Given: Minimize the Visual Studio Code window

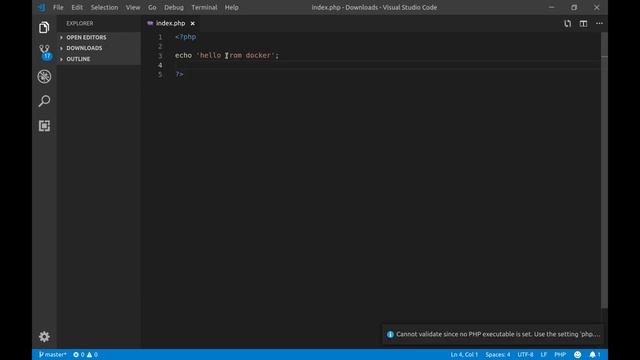Looking at the screenshot, I should click(x=551, y=7).
